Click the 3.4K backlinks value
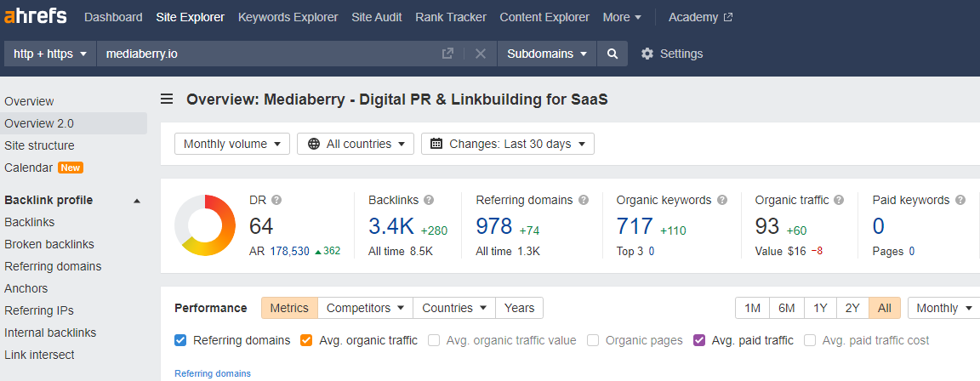 [x=391, y=226]
